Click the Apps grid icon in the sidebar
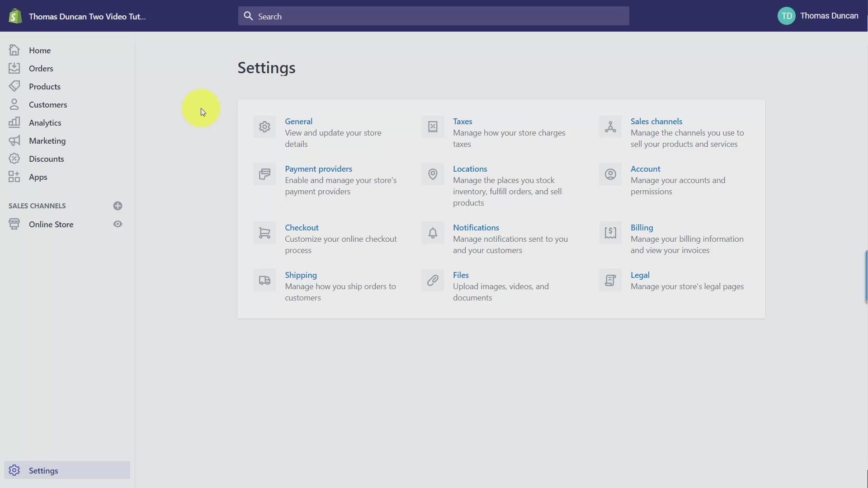The width and height of the screenshot is (868, 488). [14, 177]
